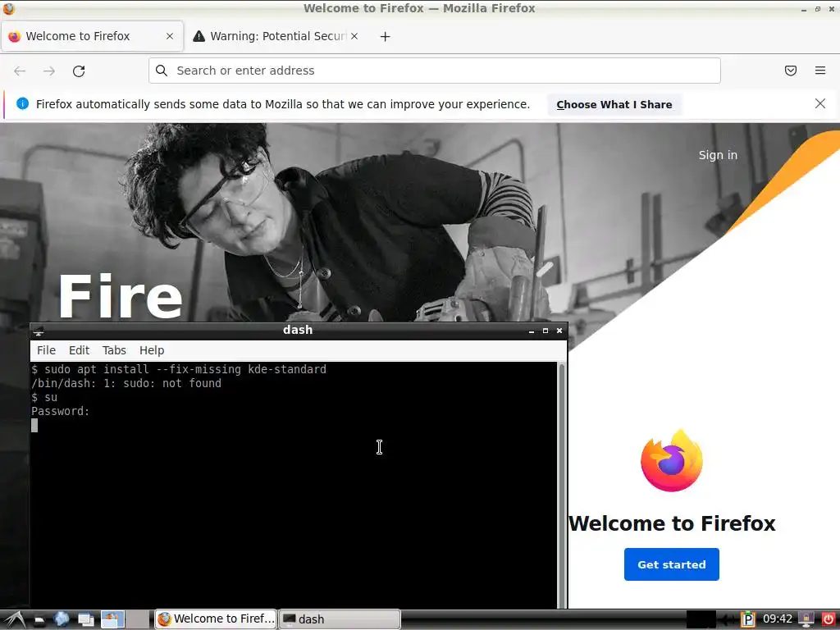
Task: Click the Get started button
Action: coord(671,564)
